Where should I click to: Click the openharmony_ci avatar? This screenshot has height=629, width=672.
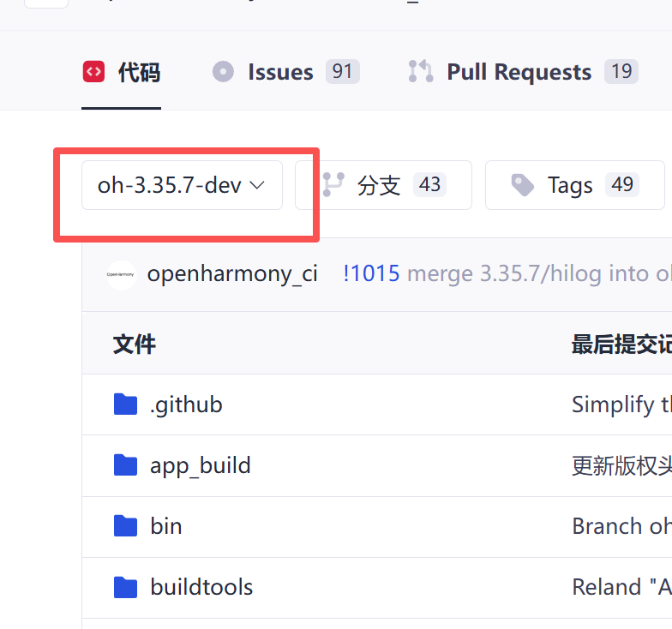[x=122, y=274]
